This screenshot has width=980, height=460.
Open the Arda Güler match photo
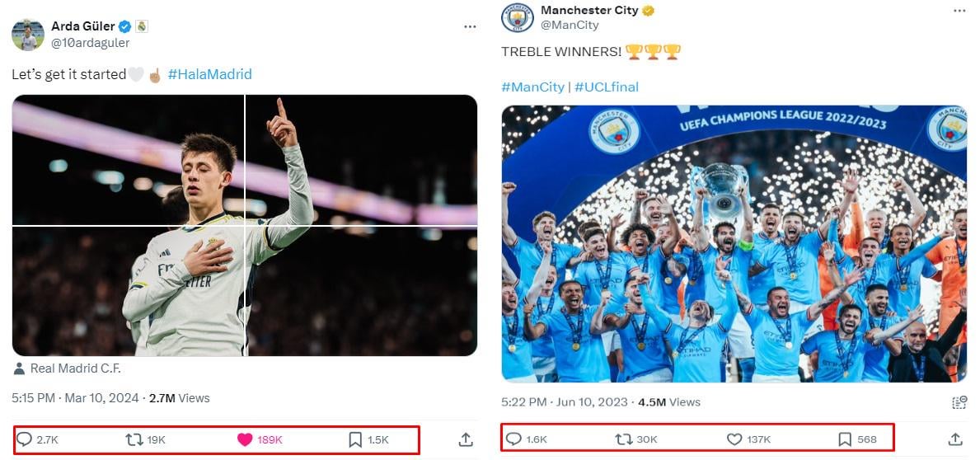pyautogui.click(x=245, y=225)
